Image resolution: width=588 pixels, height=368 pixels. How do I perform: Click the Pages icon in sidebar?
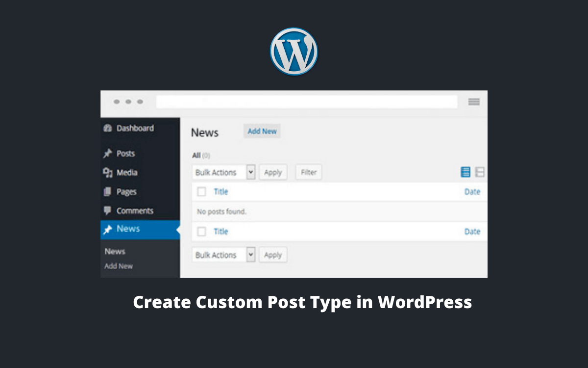108,192
